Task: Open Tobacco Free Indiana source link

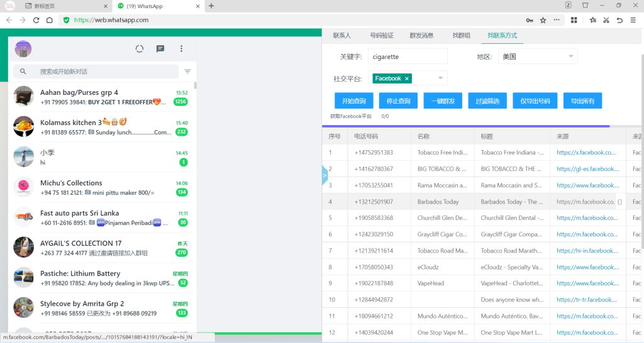Action: pyautogui.click(x=585, y=153)
